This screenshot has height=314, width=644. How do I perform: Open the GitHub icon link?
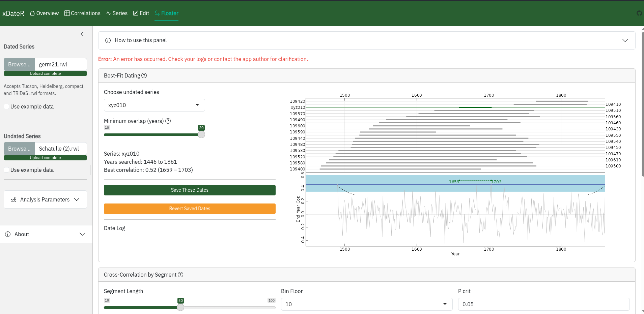pyautogui.click(x=639, y=13)
